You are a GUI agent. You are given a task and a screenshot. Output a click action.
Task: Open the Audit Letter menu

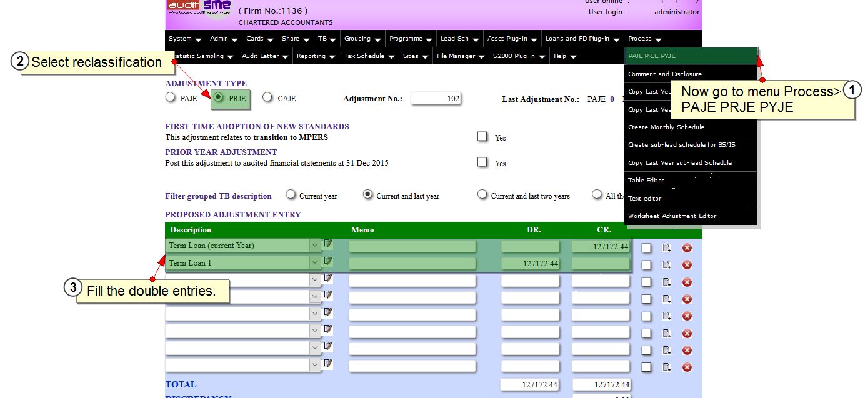click(x=266, y=56)
